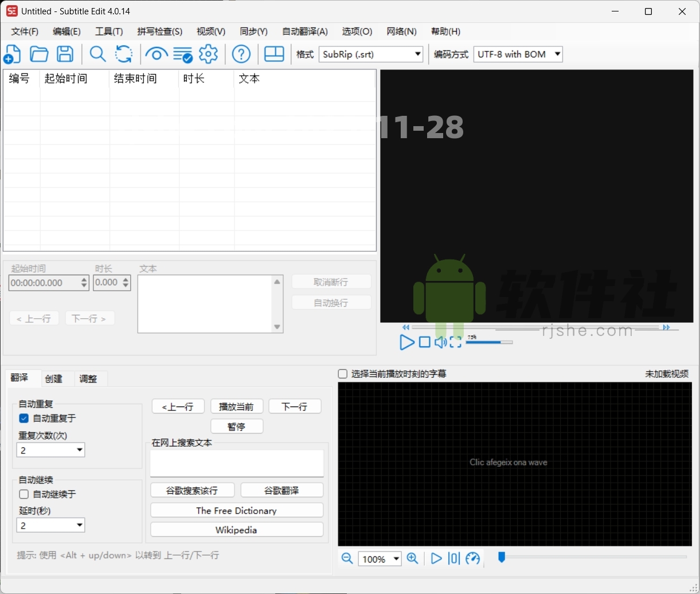
Task: Open Subtitle Edit settings gear
Action: 208,54
